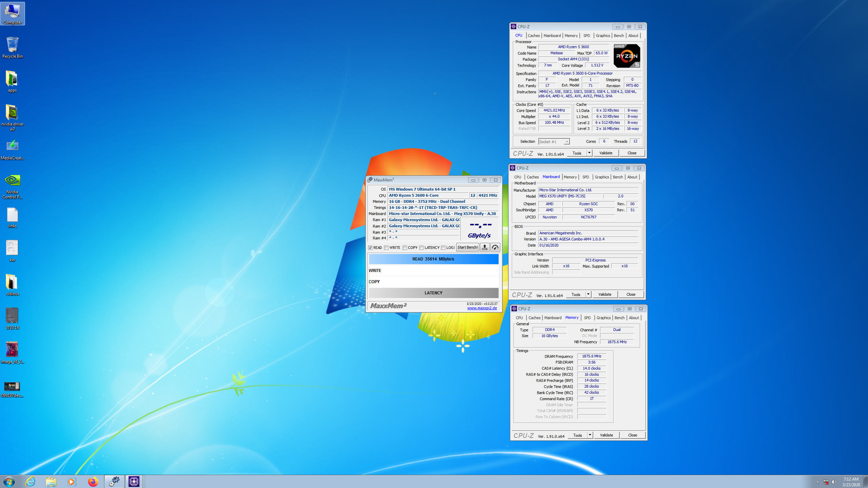This screenshot has width=868, height=488.
Task: Enable the LOG! checkbox in MaxxMem
Action: click(x=443, y=248)
